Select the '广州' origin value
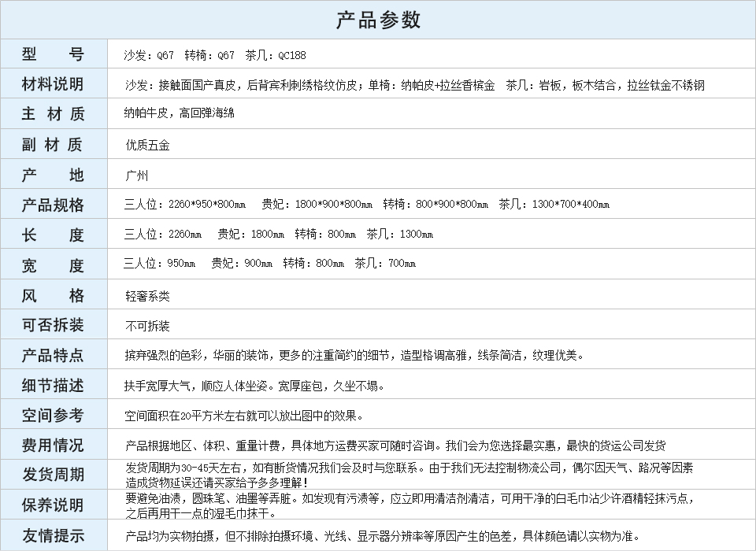 136,176
